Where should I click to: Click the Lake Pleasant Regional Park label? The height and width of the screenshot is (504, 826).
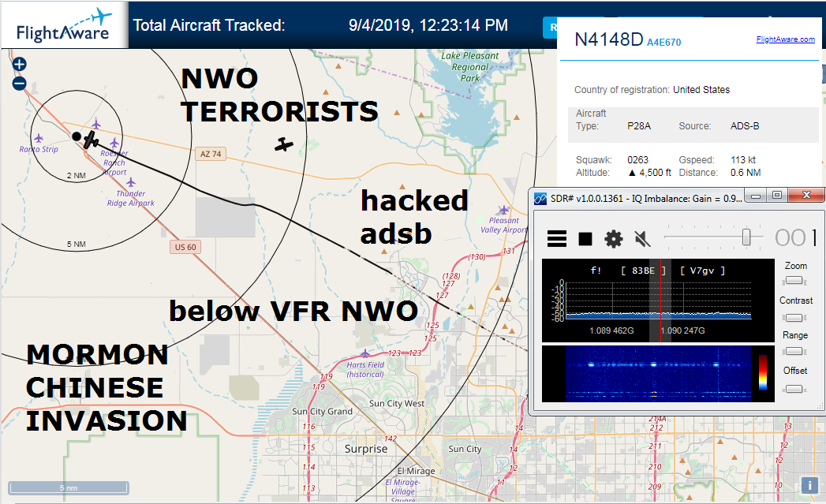pos(470,67)
